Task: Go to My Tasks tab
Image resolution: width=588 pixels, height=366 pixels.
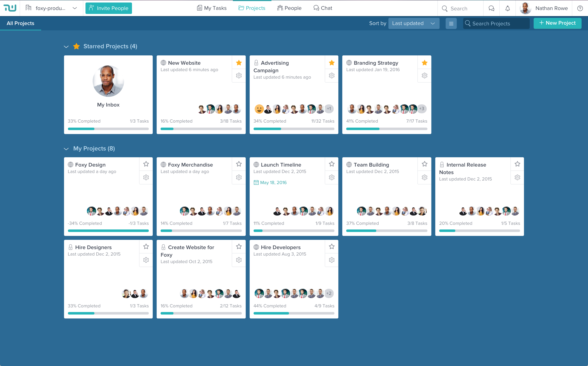Action: point(212,8)
